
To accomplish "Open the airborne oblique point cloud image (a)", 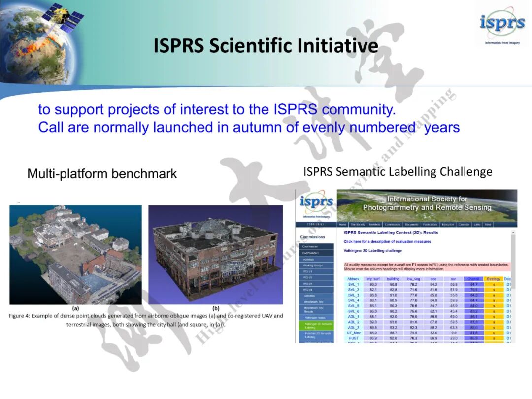I will [76, 255].
